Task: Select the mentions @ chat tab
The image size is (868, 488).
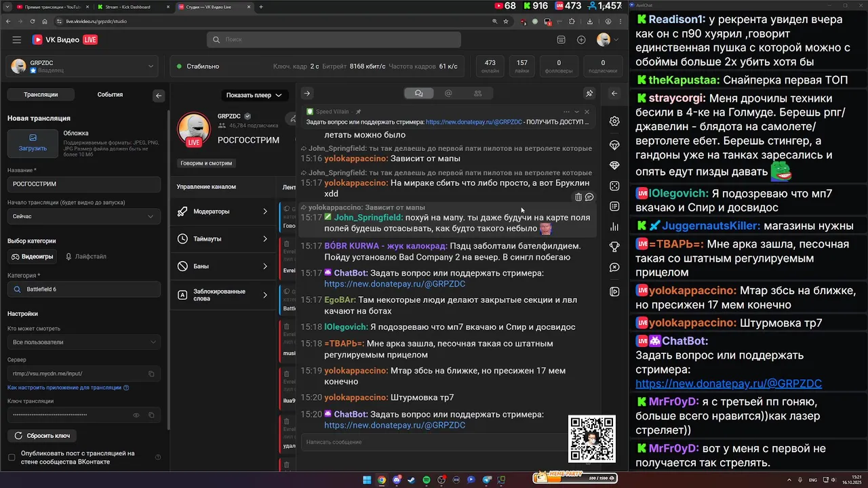Action: pos(448,94)
